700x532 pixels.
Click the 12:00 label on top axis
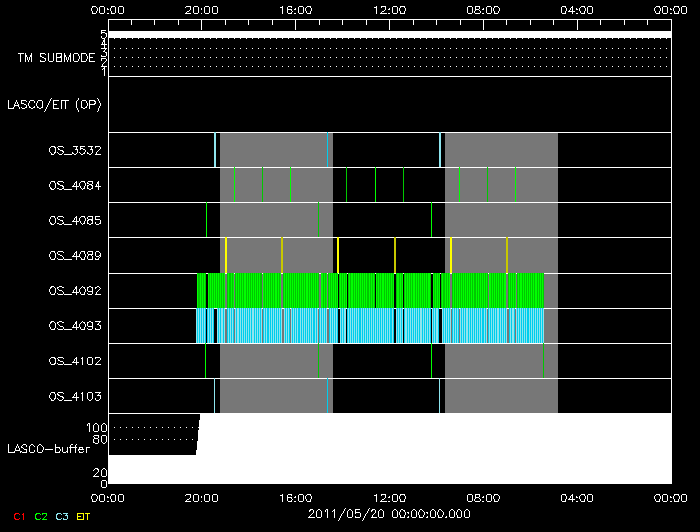click(389, 10)
